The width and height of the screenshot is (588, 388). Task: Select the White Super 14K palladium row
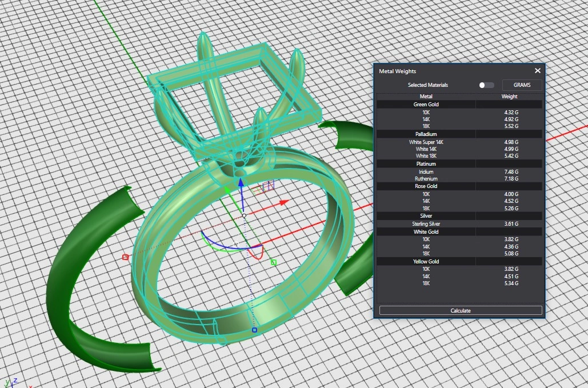point(426,142)
